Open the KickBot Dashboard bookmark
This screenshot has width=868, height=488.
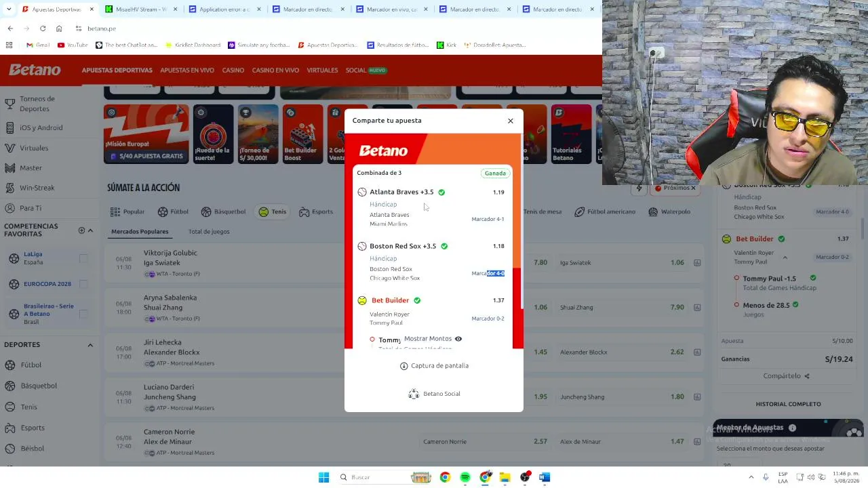(x=193, y=45)
